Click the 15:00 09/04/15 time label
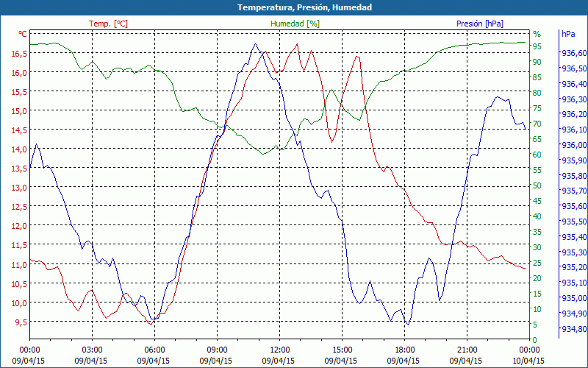The width and height of the screenshot is (588, 368). (341, 355)
